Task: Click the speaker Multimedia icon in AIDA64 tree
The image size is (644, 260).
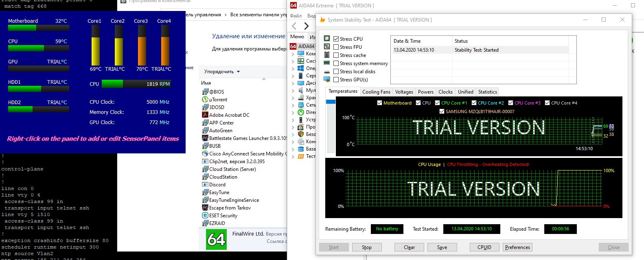Action: 301,90
